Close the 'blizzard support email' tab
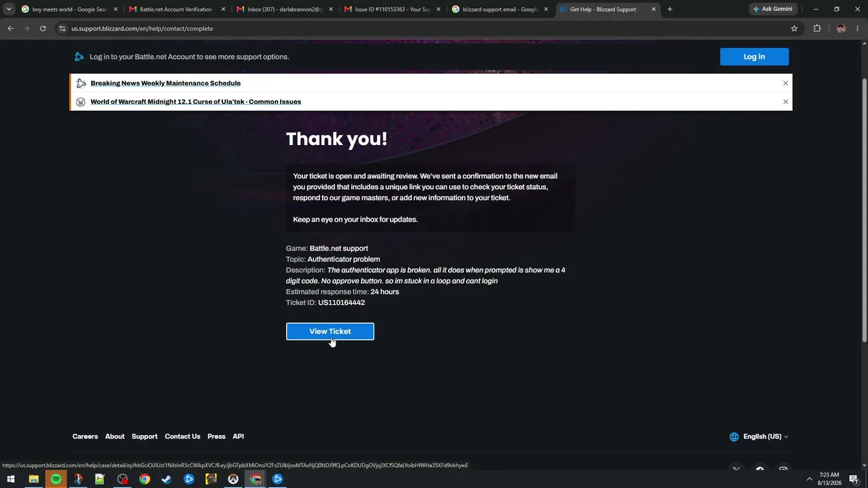Image resolution: width=868 pixels, height=488 pixels. (546, 9)
